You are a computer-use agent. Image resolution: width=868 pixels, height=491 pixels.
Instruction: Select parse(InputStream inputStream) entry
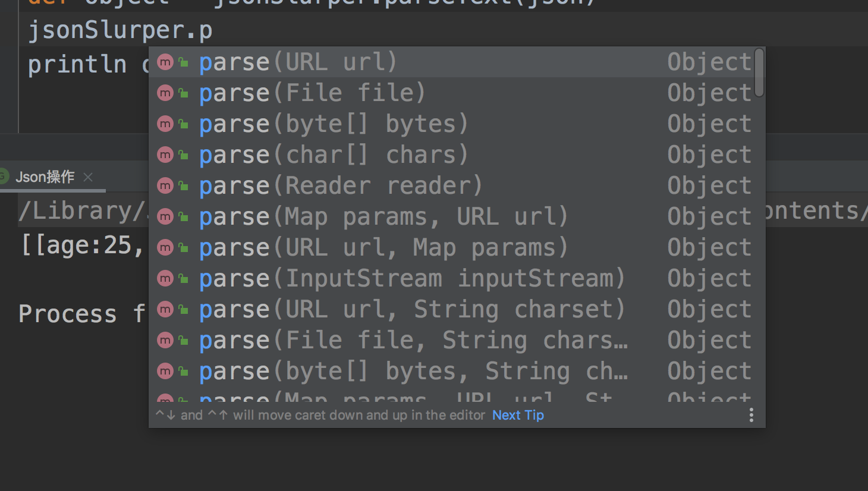point(457,278)
